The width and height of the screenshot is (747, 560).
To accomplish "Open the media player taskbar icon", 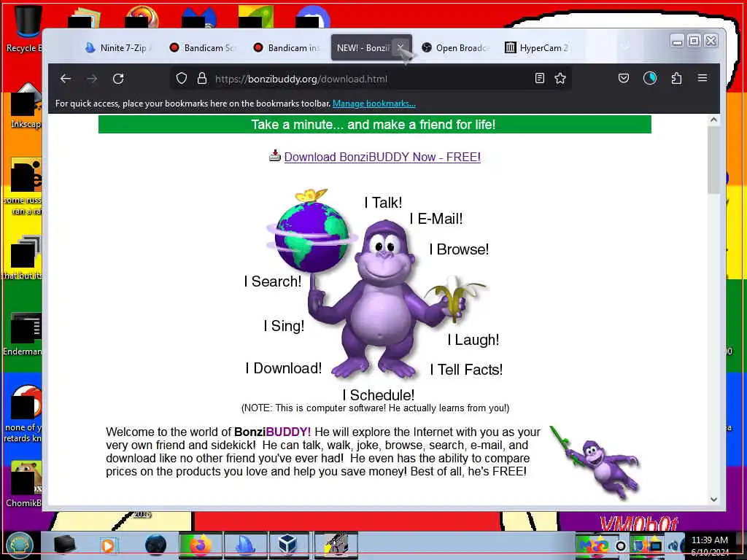I will [x=108, y=545].
